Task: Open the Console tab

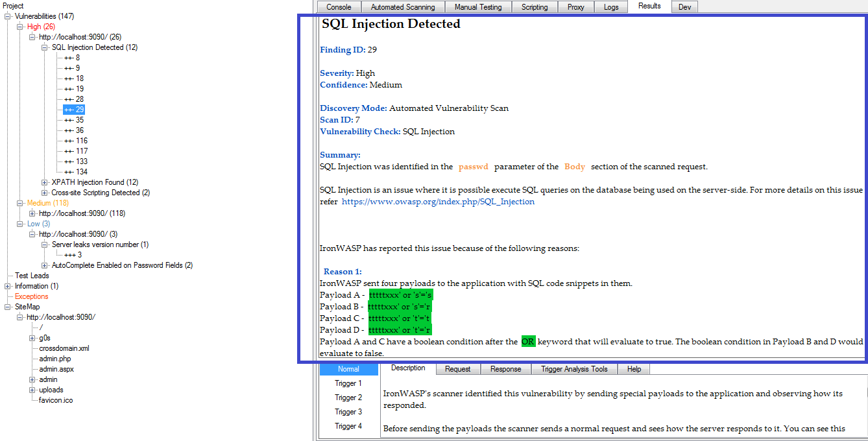Action: 340,6
